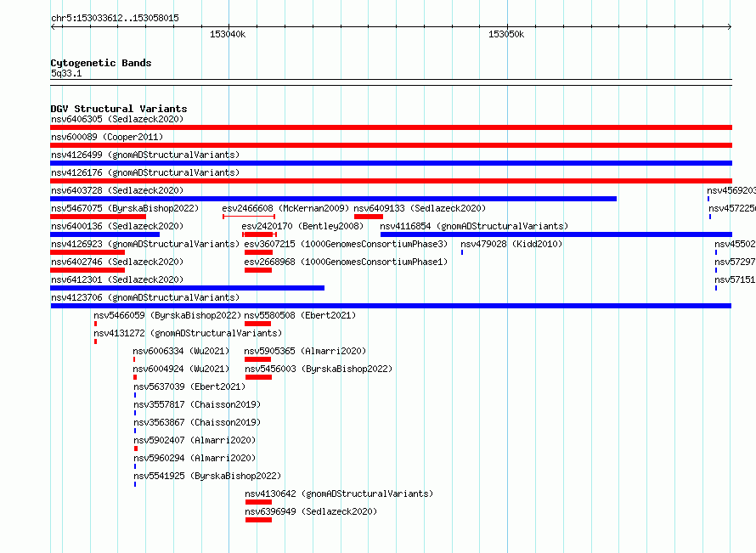
Task: Open variant nsv6406305 (Sedlazeck2020) label
Action: pyautogui.click(x=117, y=119)
